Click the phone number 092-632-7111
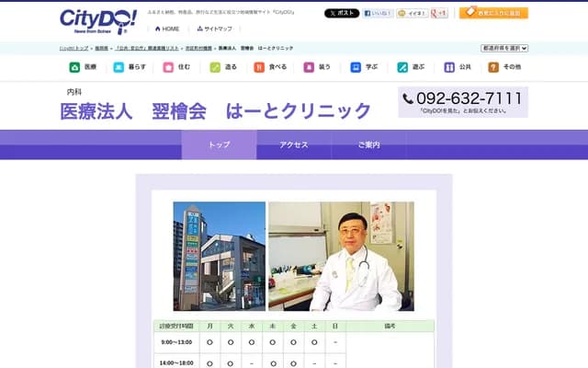 [x=469, y=98]
